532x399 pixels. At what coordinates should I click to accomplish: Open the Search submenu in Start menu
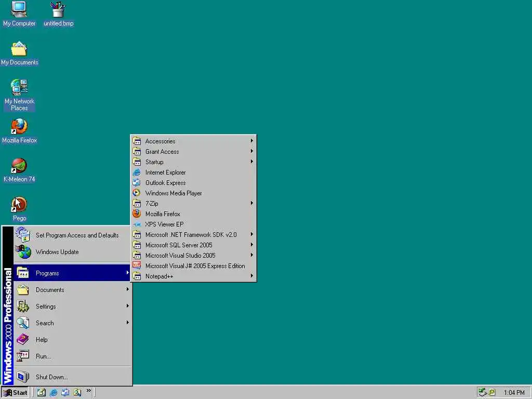pos(72,323)
